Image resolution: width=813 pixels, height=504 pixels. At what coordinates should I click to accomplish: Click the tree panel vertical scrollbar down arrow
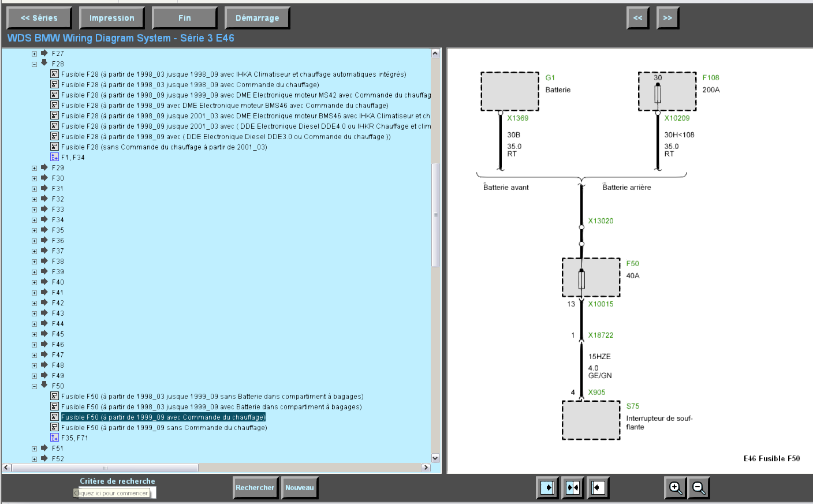coord(435,458)
